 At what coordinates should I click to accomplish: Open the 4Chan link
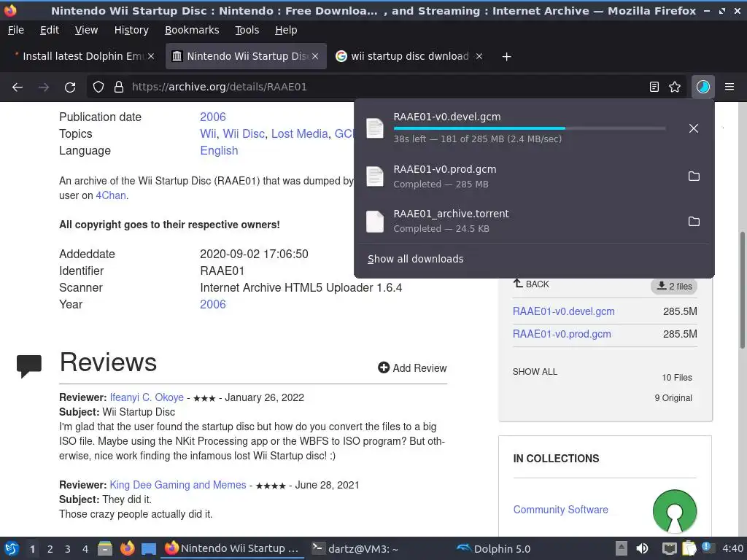coord(111,195)
